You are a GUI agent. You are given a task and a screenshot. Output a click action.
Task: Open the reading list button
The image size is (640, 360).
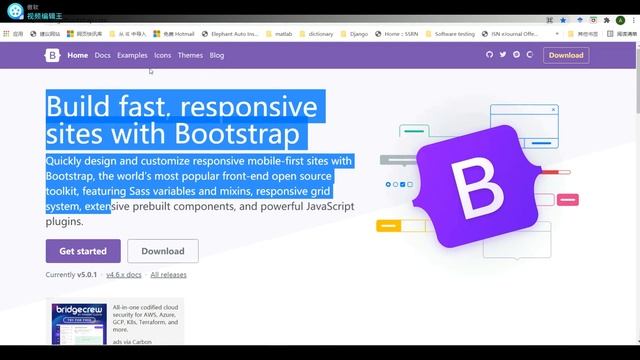coord(622,34)
